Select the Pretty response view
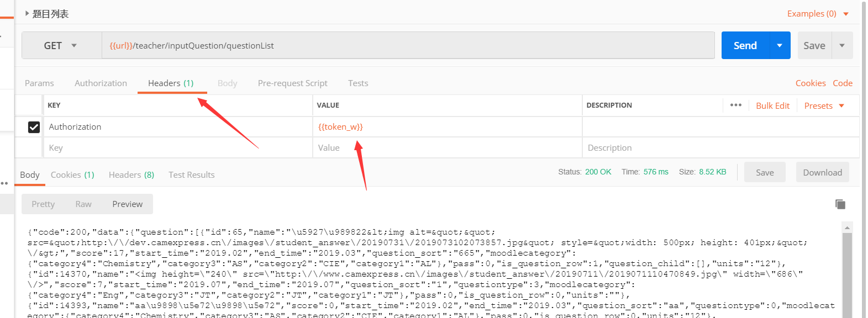Screen dimensions: 868x318 point(43,204)
